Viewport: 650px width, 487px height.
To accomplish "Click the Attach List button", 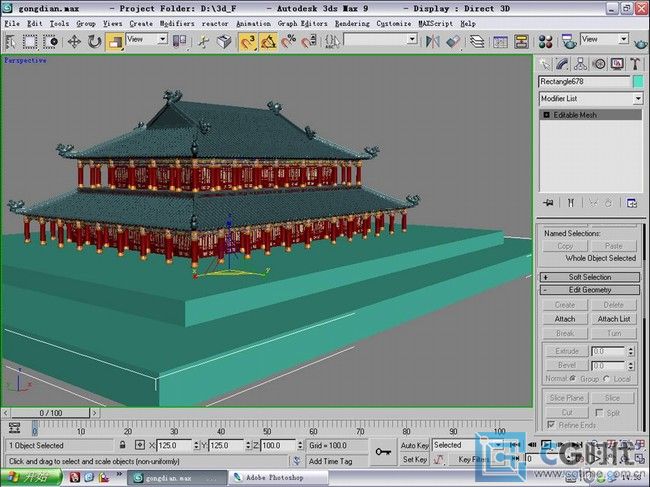I will 614,319.
